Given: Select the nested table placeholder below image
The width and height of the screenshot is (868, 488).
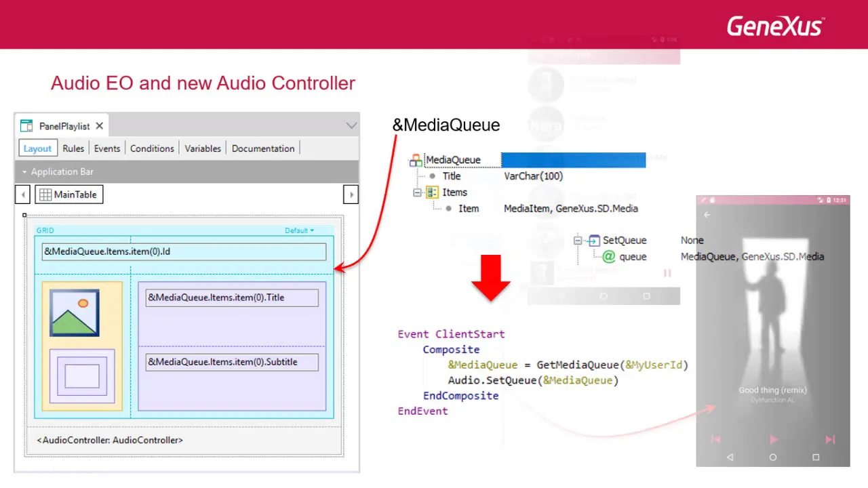Looking at the screenshot, I should point(82,376).
